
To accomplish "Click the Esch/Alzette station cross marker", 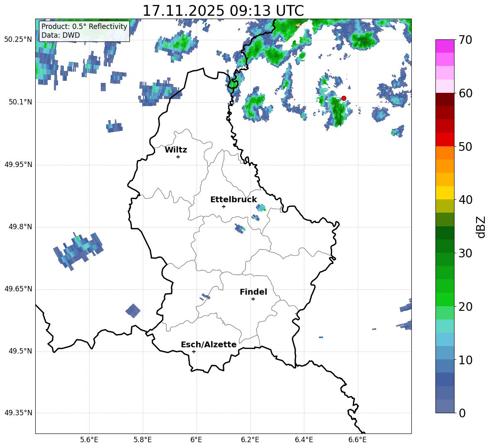I will [194, 351].
